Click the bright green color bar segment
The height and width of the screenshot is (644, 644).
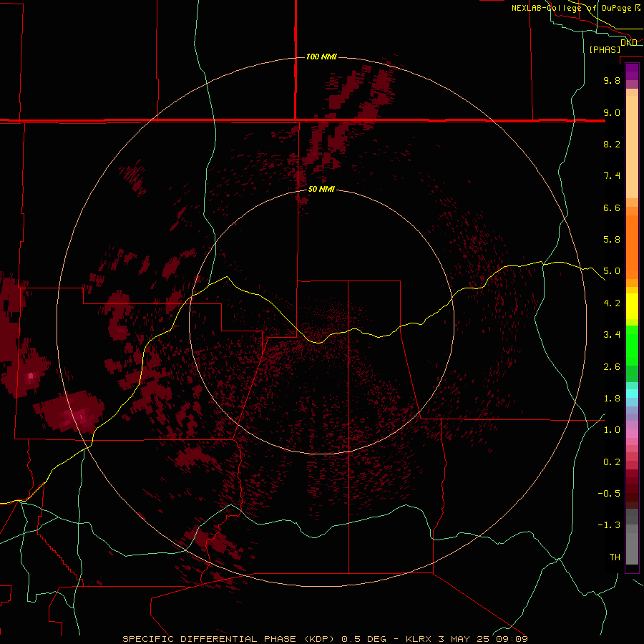pos(632,345)
